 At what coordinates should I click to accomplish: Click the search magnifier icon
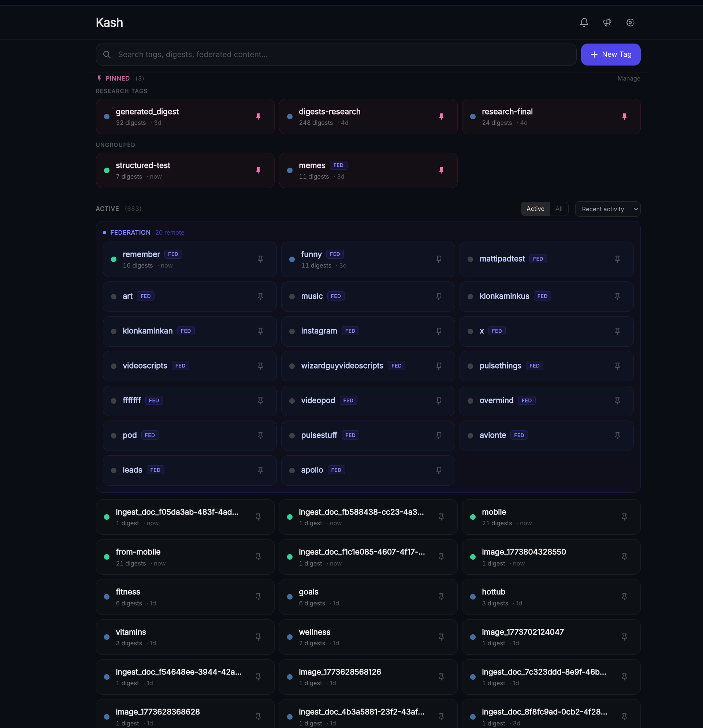click(107, 55)
